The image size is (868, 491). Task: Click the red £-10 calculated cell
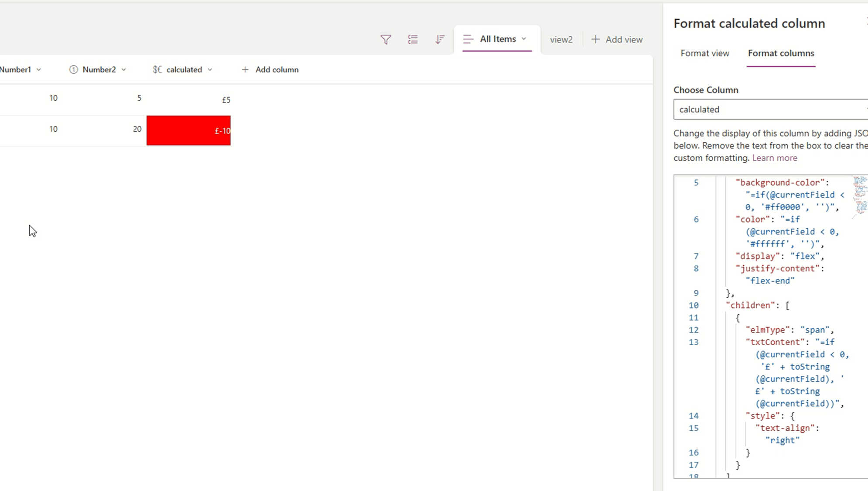[188, 130]
